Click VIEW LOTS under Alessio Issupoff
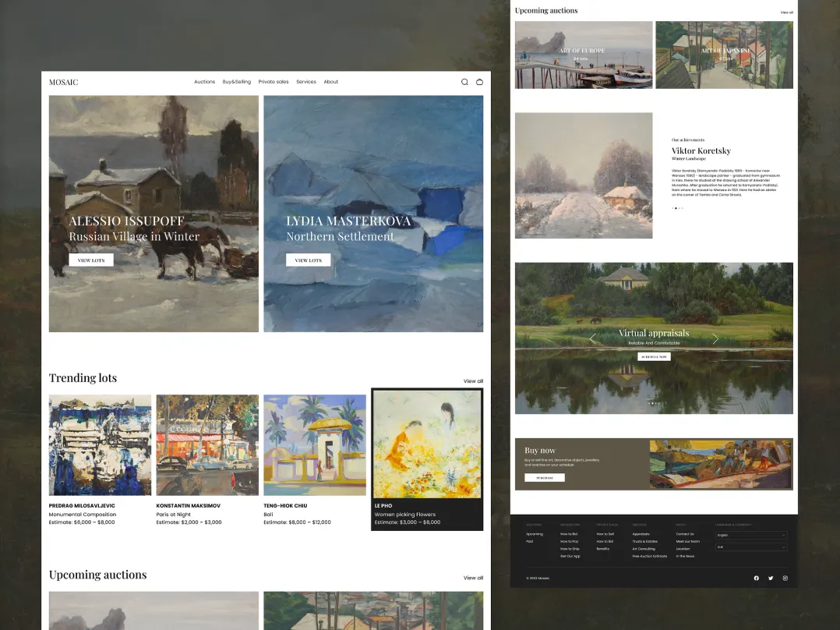840x630 pixels. click(x=90, y=259)
